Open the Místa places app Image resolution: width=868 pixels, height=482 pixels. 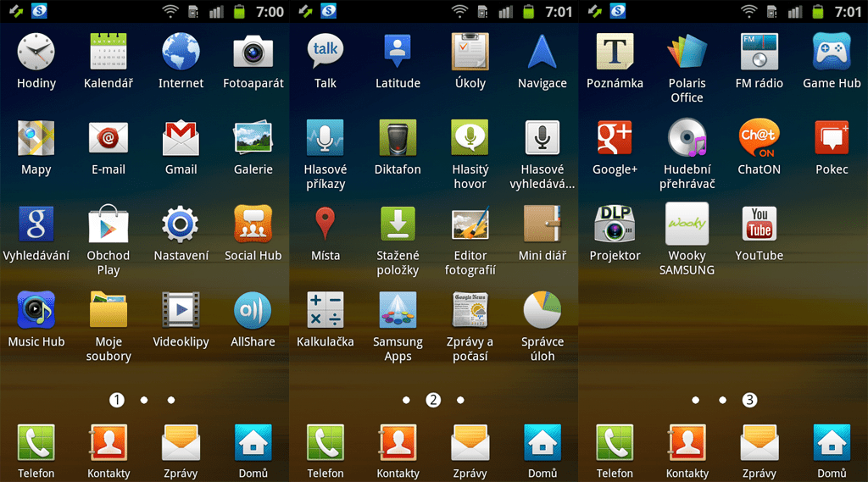tap(325, 224)
